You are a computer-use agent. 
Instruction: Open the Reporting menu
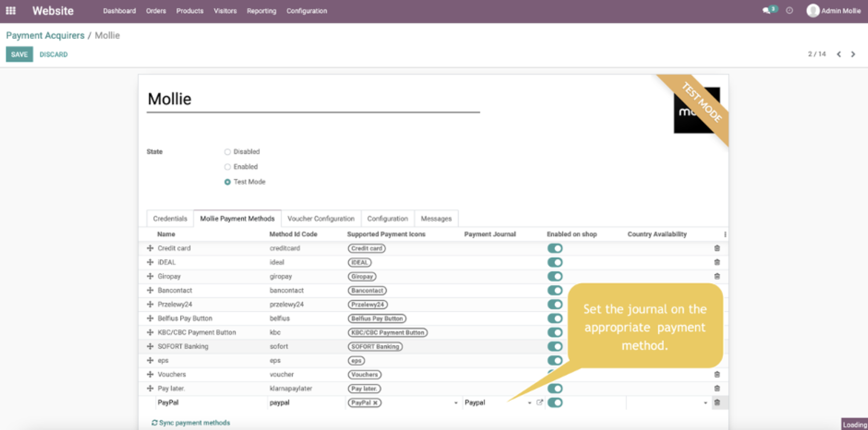261,11
